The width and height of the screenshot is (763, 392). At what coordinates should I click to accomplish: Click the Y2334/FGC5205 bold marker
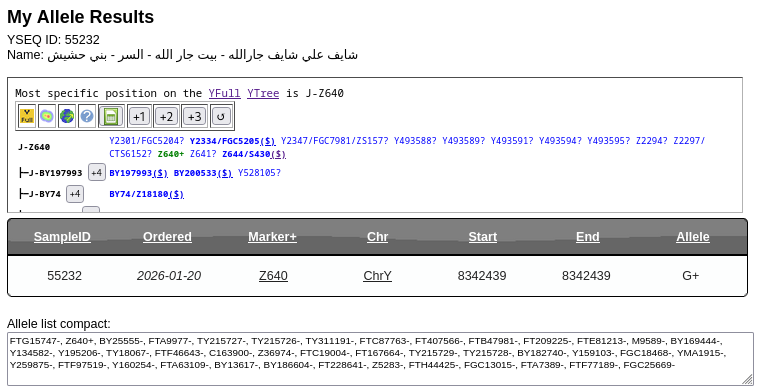(225, 141)
